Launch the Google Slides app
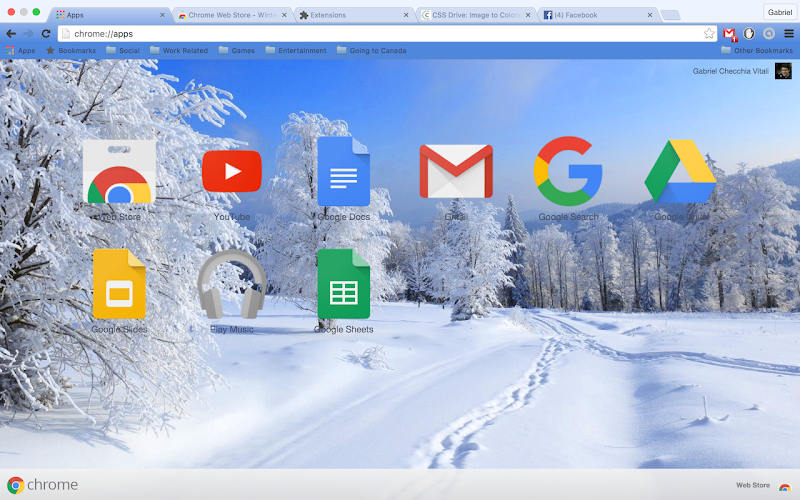This screenshot has width=800, height=500. point(119,284)
